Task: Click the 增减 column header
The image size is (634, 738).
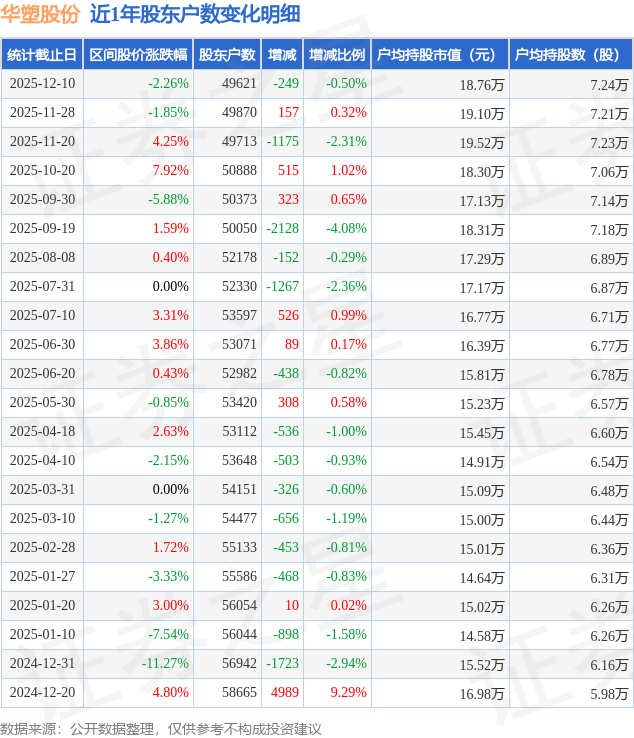Action: 282,55
